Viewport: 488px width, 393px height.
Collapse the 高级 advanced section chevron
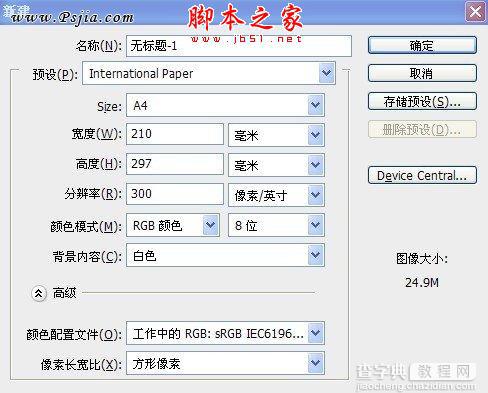[x=39, y=294]
